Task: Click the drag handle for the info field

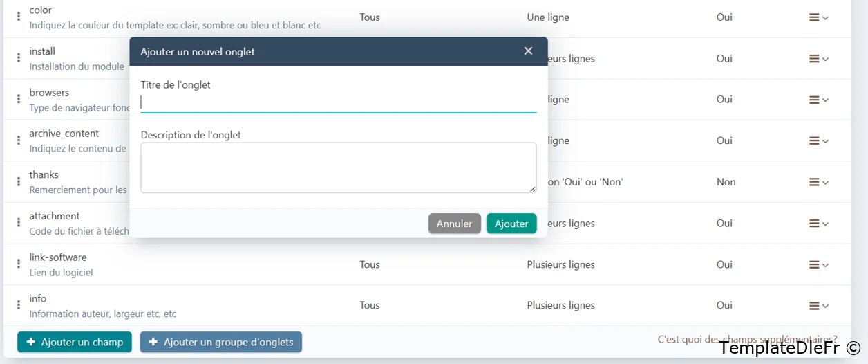Action: click(x=19, y=305)
